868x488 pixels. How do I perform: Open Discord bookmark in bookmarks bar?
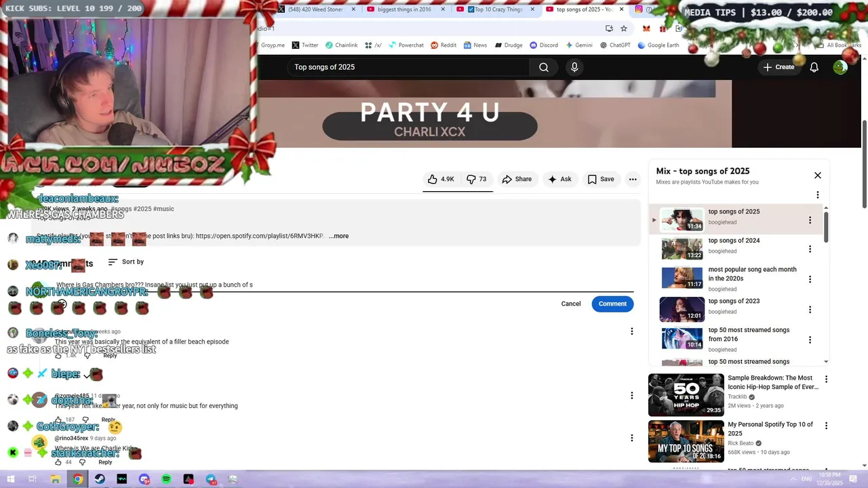(544, 45)
